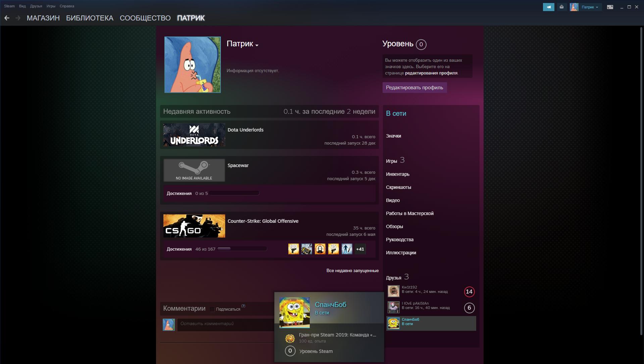
Task: Click Редактировать профиль button
Action: point(414,88)
